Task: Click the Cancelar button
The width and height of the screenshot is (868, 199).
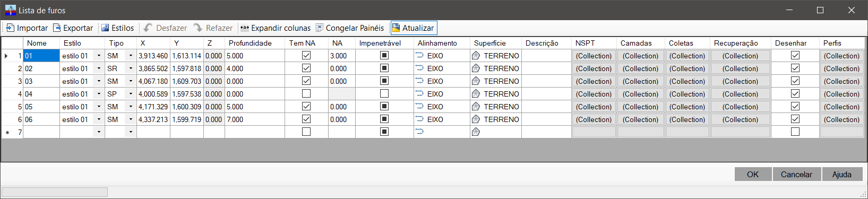Action: (796, 174)
